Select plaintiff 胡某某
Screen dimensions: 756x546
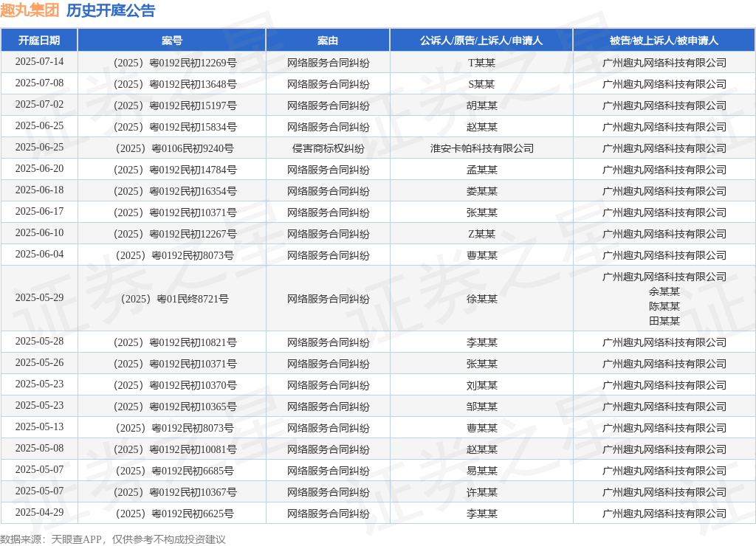coord(481,106)
